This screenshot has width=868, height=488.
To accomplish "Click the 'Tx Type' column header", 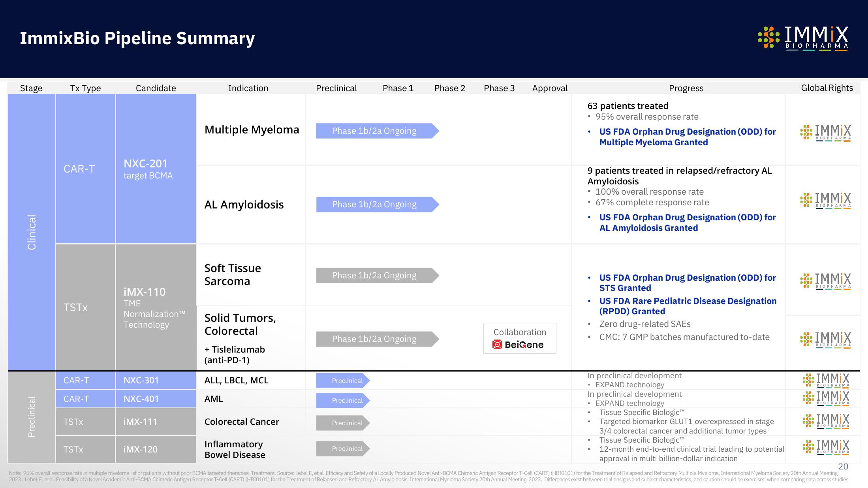I will (85, 88).
